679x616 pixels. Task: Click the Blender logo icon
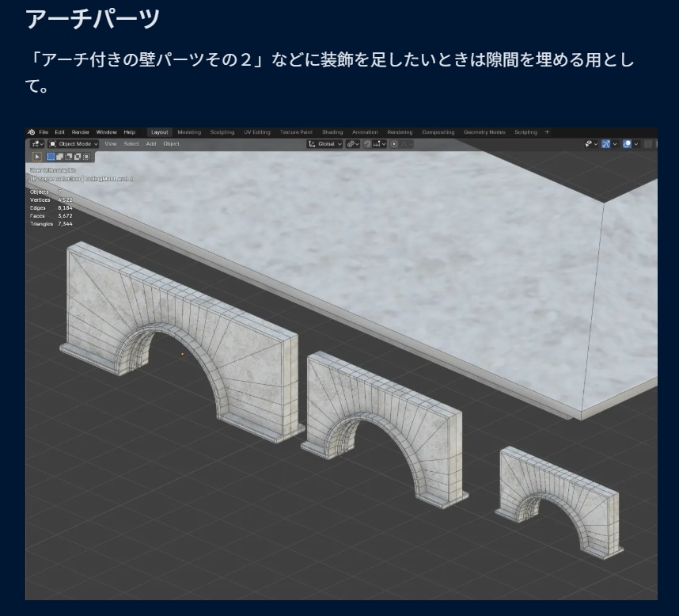point(30,131)
